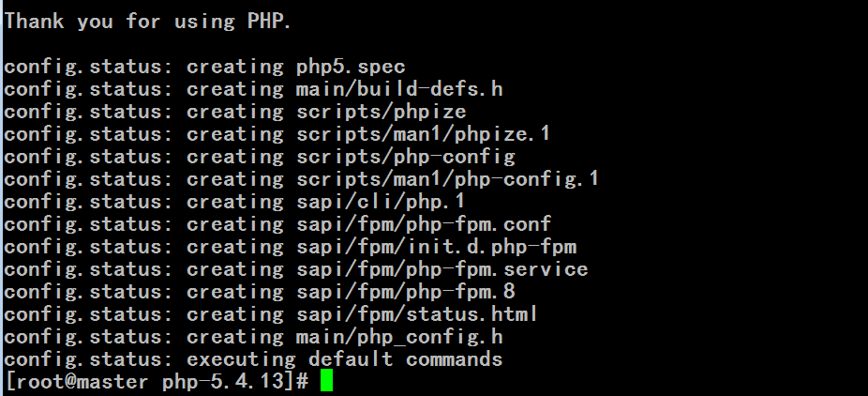Viewport: 868px width, 396px height.
Task: Click 'config.status:' on the php5.spec line
Action: [89, 67]
